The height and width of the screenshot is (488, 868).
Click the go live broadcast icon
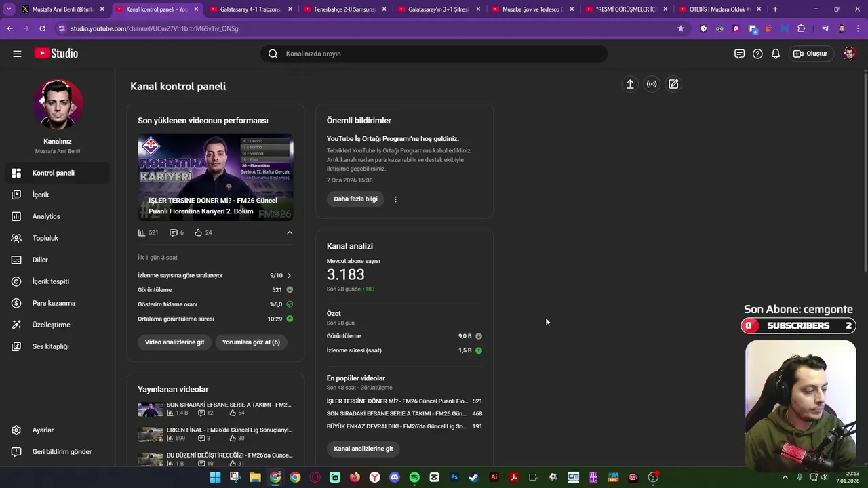[x=652, y=84]
